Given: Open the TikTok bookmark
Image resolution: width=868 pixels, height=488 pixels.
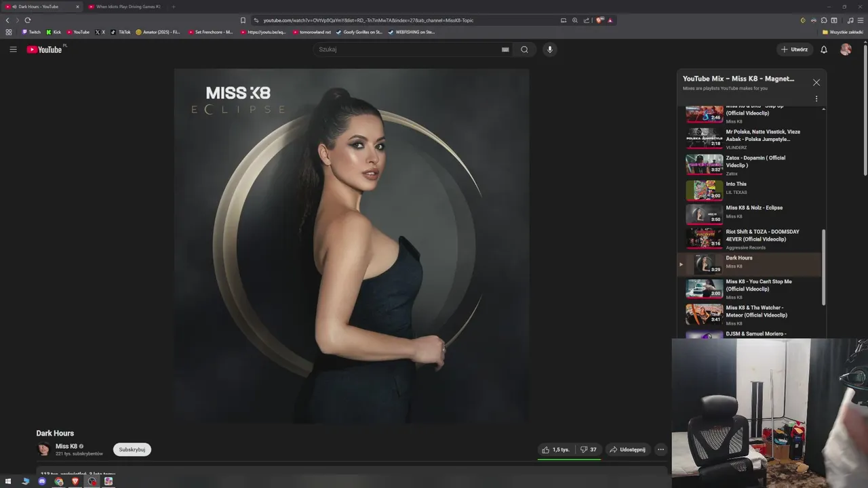Looking at the screenshot, I should pyautogui.click(x=121, y=32).
